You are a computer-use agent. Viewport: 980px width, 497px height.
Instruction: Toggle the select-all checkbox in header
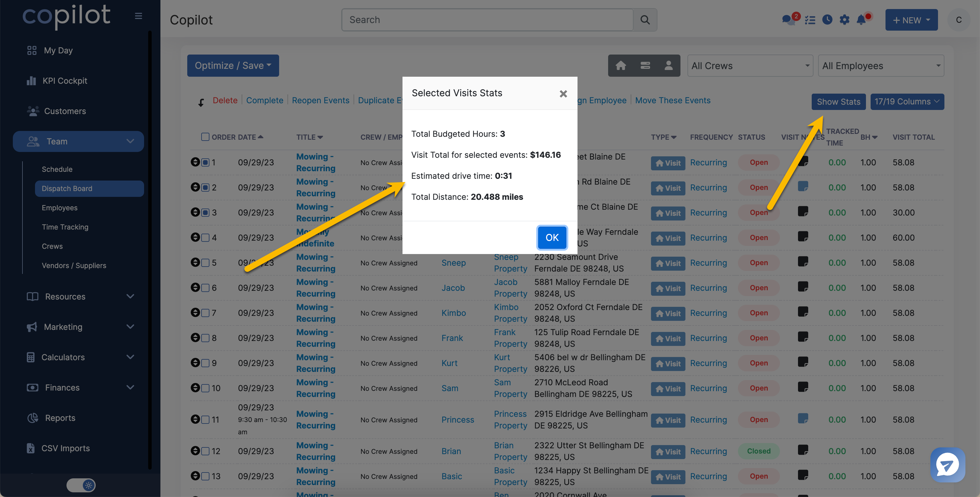(x=205, y=136)
